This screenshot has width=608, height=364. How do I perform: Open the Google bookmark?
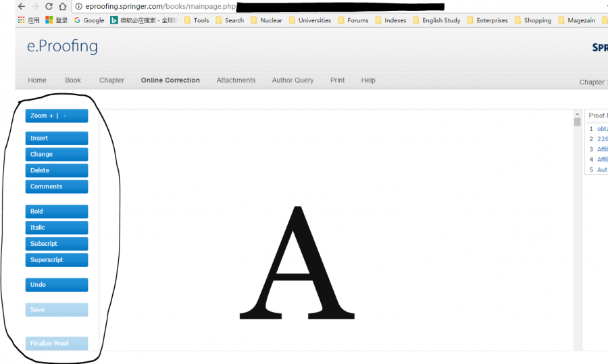click(x=89, y=20)
